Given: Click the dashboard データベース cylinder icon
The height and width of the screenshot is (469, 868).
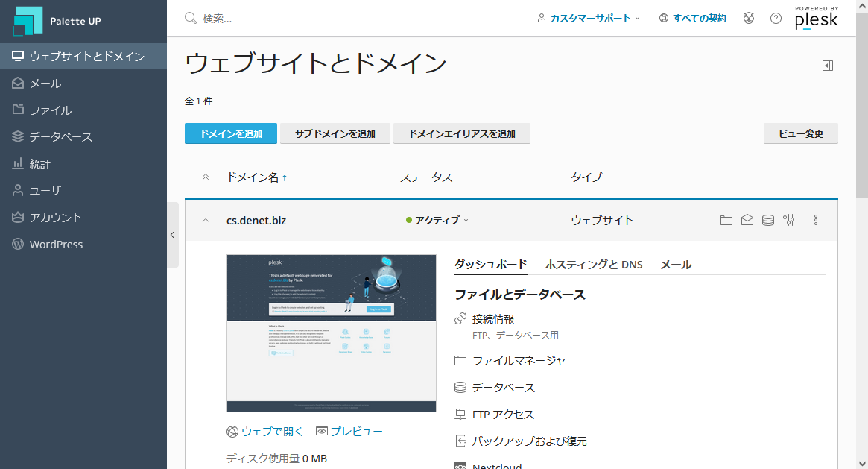Looking at the screenshot, I should (460, 388).
